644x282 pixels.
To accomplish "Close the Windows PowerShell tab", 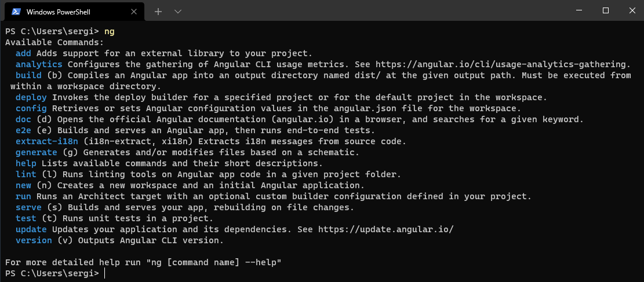I will pyautogui.click(x=133, y=12).
